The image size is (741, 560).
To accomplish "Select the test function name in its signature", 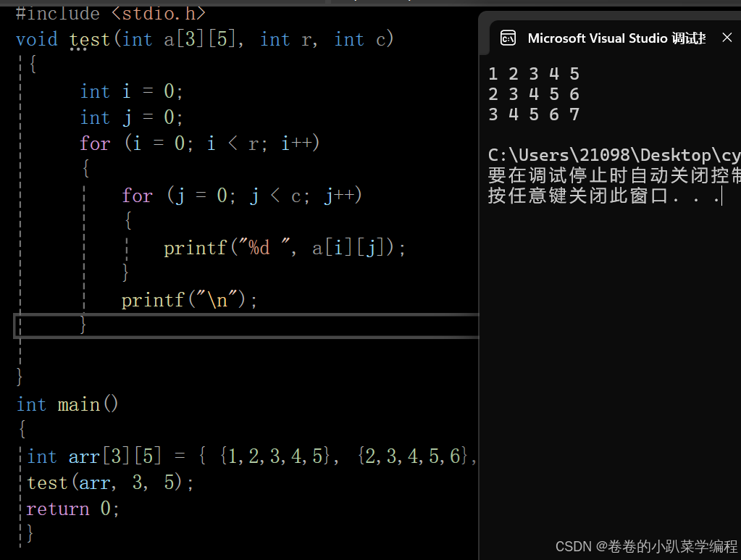I will [x=89, y=39].
